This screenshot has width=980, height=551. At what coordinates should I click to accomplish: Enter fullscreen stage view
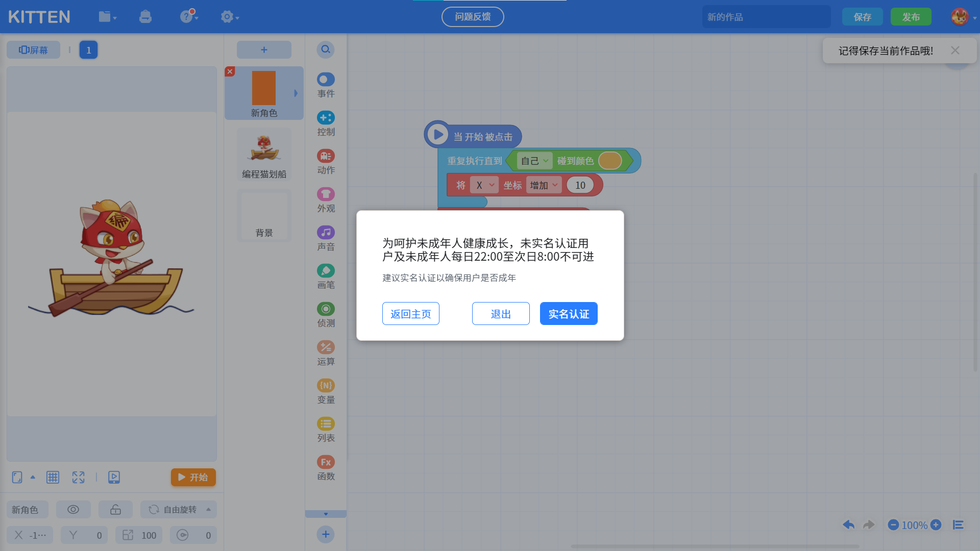[x=78, y=477]
